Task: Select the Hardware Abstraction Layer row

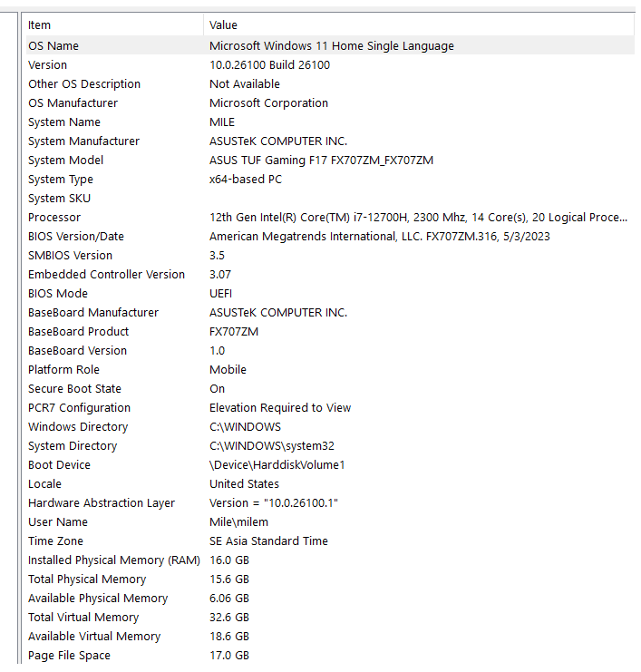Action: (330, 502)
